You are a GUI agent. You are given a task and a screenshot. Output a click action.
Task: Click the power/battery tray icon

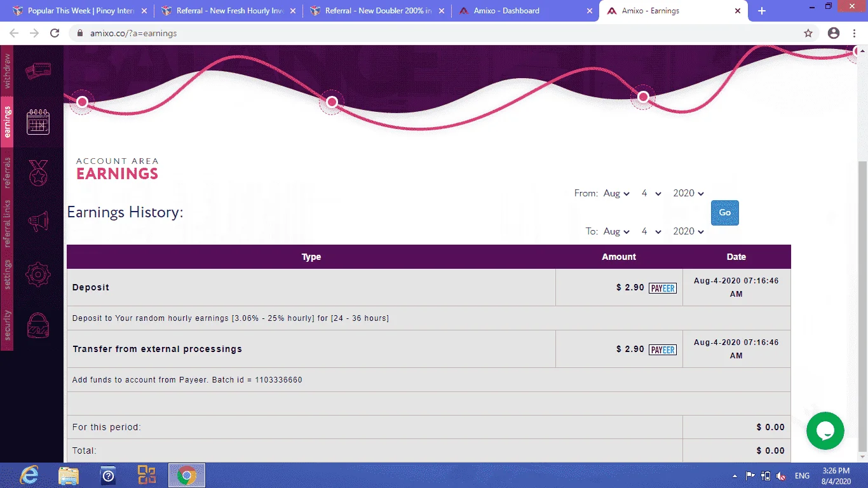tap(766, 476)
